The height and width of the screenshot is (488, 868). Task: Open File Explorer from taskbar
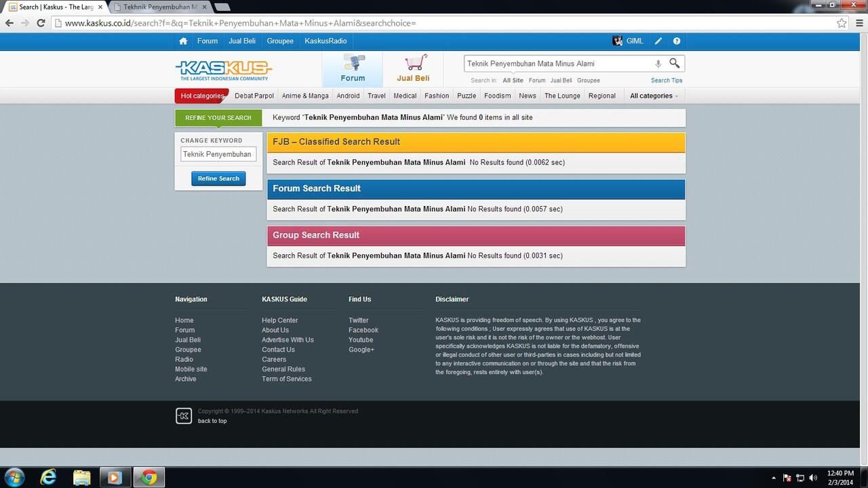tap(81, 477)
